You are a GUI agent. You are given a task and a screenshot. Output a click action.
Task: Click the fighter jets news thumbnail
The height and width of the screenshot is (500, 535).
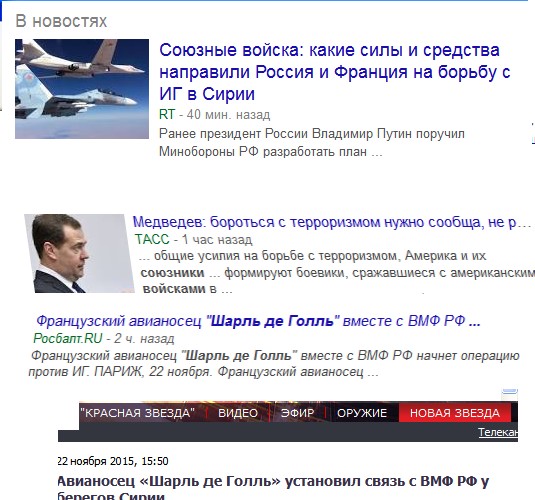click(82, 89)
